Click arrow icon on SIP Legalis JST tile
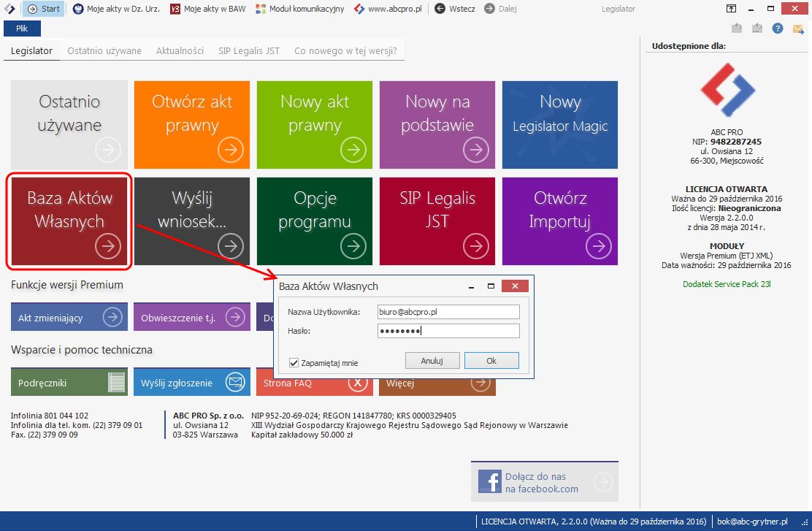 [x=476, y=246]
